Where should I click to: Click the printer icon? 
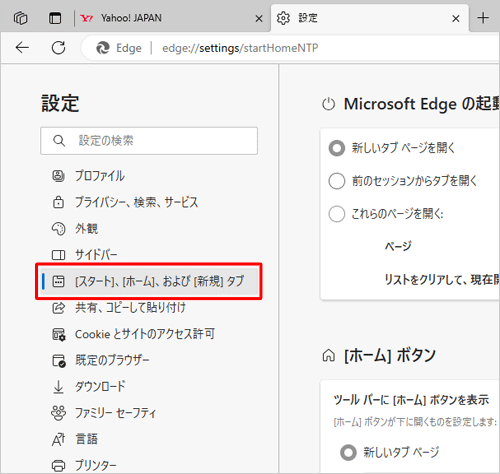[58, 465]
